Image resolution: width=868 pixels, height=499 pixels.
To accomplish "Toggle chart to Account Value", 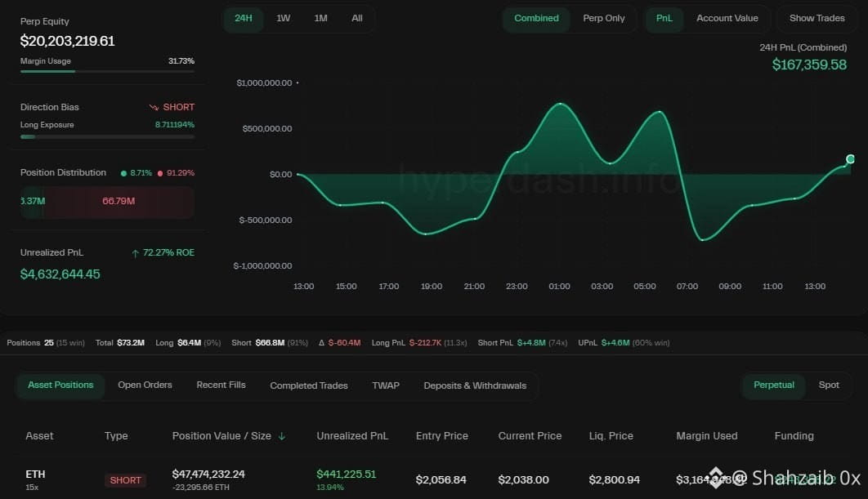I will pos(727,18).
